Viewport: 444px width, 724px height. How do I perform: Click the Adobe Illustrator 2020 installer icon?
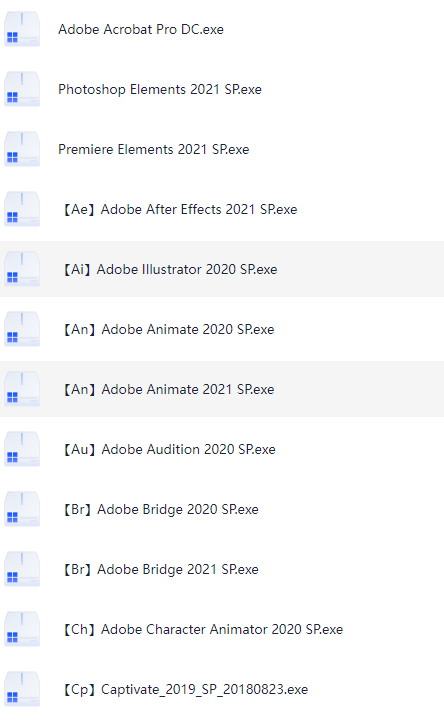pos(22,269)
